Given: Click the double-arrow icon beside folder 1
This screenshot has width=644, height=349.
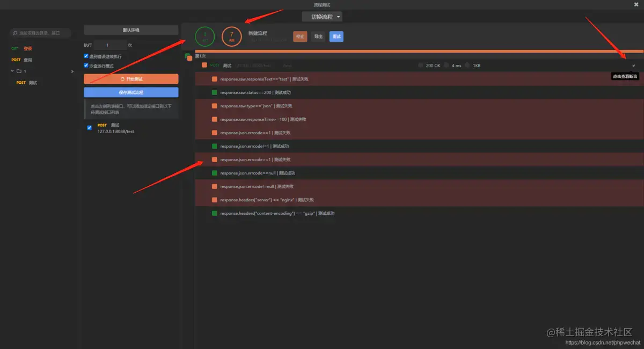Looking at the screenshot, I should (x=72, y=71).
